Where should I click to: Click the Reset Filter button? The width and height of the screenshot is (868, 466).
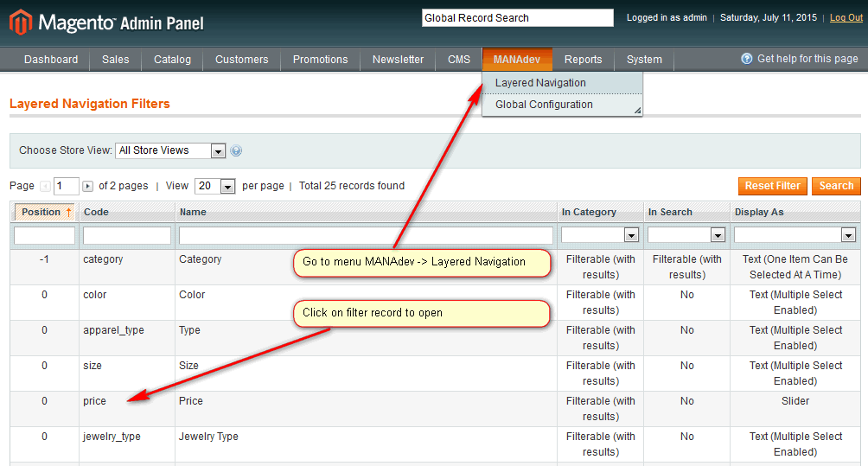pyautogui.click(x=772, y=186)
